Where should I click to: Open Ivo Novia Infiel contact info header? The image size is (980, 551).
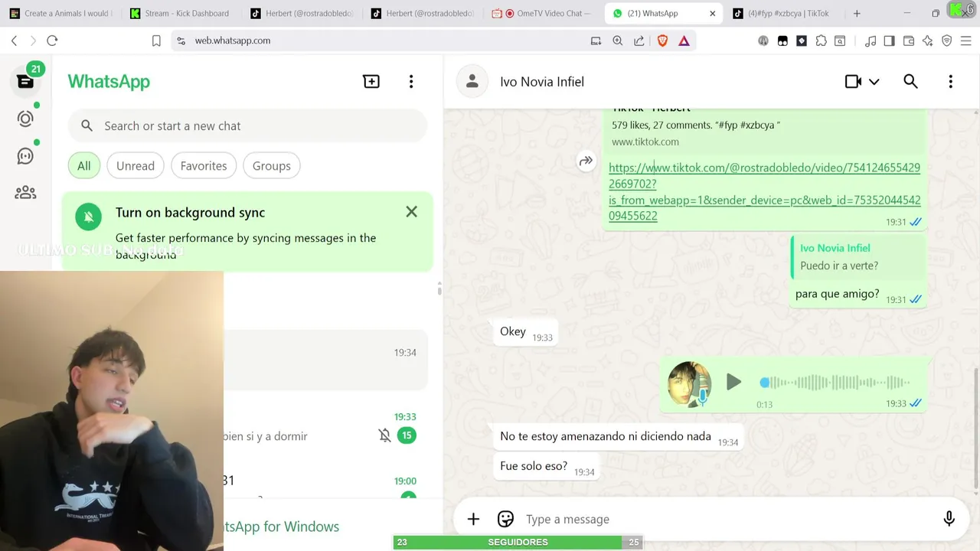pyautogui.click(x=542, y=81)
